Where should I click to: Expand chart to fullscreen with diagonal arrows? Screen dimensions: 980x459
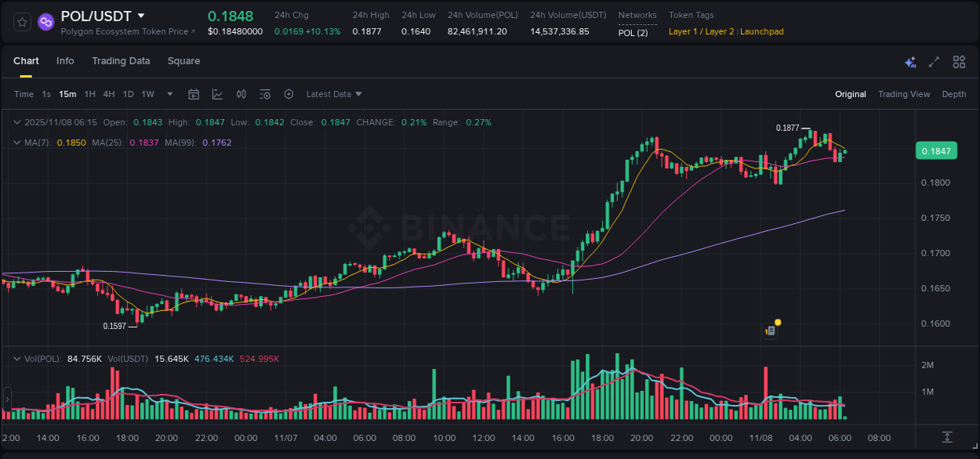[933, 60]
